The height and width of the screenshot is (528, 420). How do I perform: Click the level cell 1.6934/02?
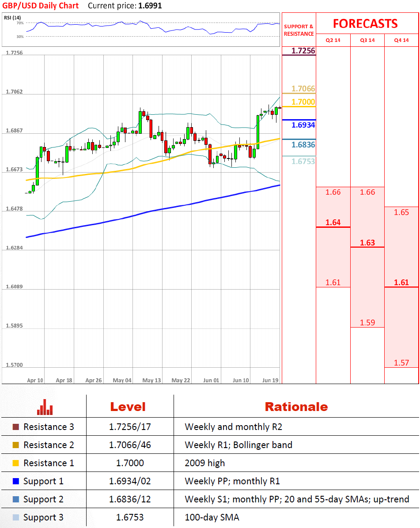130,481
